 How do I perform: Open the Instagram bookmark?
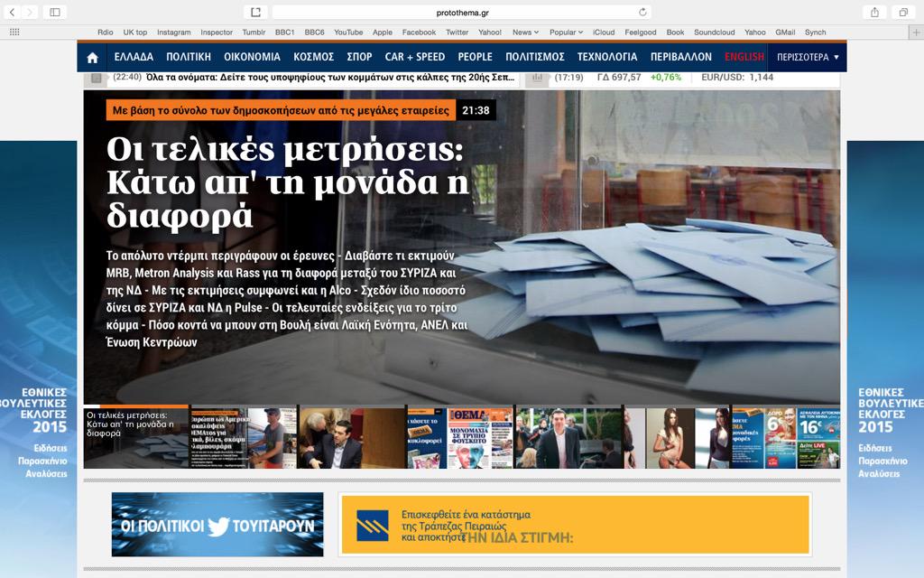click(174, 33)
